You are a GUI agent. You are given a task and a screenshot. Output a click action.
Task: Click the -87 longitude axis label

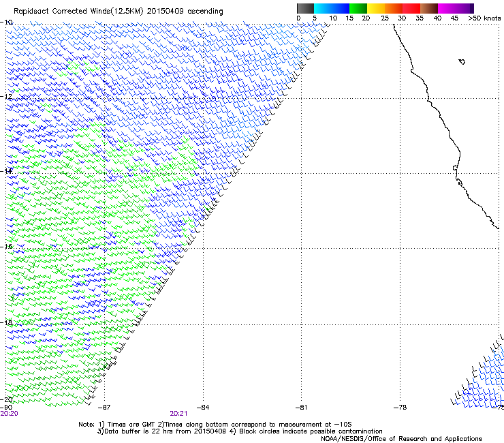(104, 408)
